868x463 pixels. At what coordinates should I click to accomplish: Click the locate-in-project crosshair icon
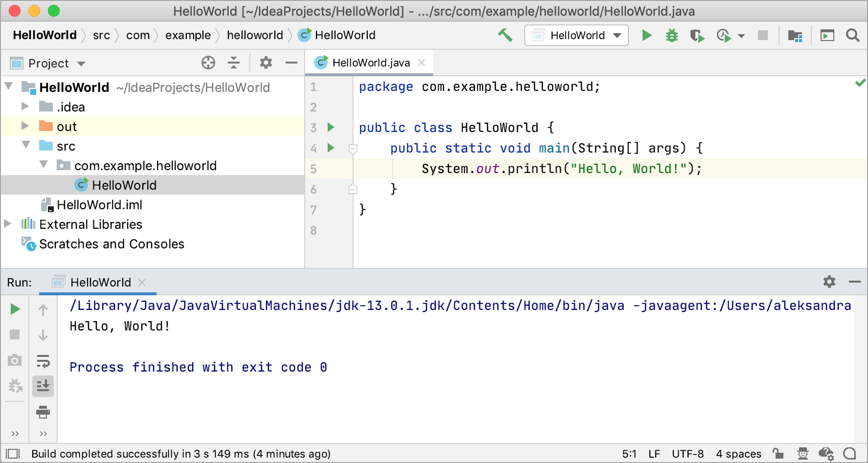(208, 63)
